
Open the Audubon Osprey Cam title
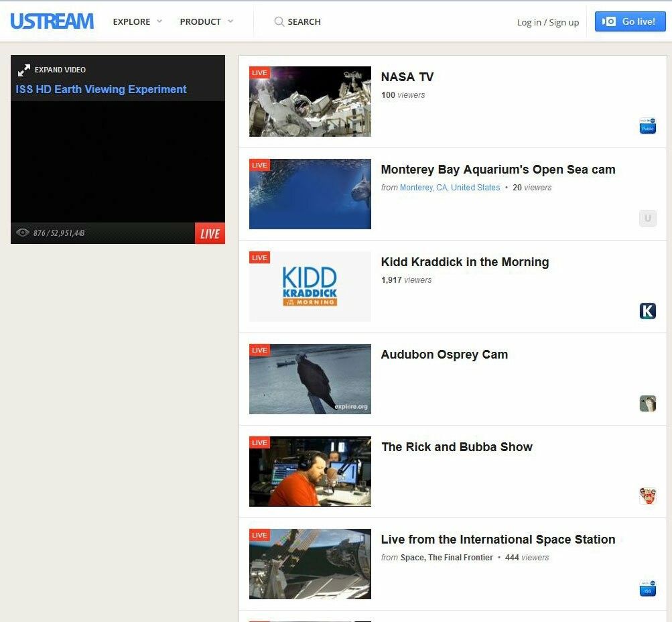(444, 355)
